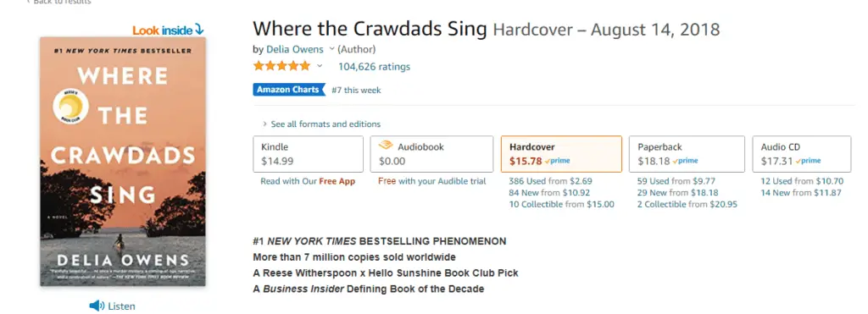Select the Kindle format tab
Image resolution: width=868 pixels, height=314 pixels.
coord(309,154)
